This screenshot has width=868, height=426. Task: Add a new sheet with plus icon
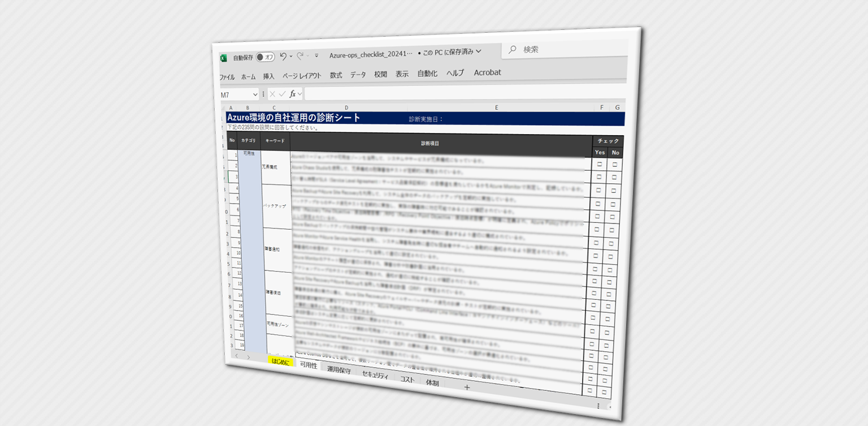pyautogui.click(x=467, y=388)
